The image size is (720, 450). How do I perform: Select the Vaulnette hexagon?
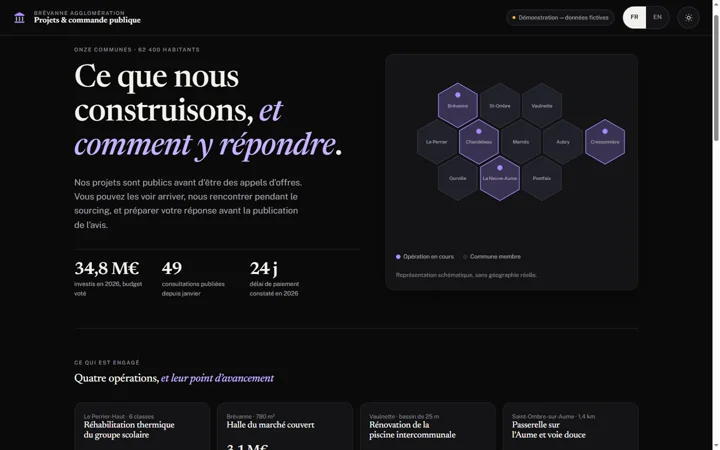542,105
